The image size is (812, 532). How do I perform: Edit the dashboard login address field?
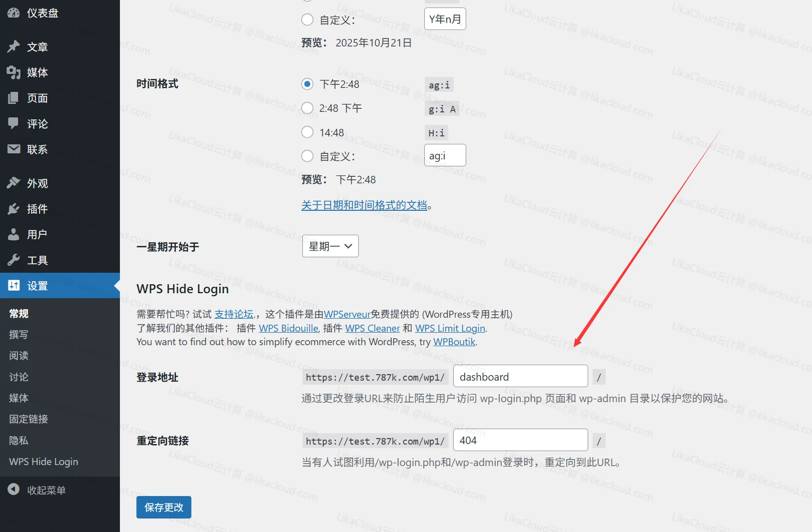(520, 376)
